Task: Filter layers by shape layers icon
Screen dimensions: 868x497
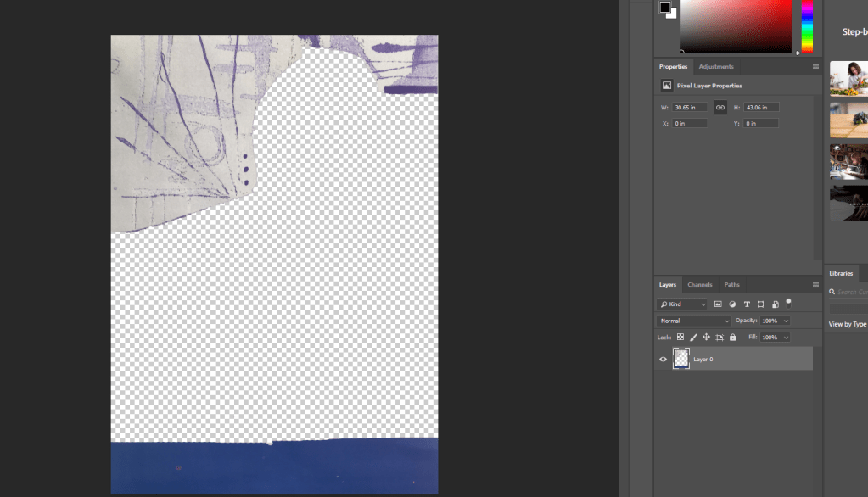Action: pyautogui.click(x=761, y=304)
